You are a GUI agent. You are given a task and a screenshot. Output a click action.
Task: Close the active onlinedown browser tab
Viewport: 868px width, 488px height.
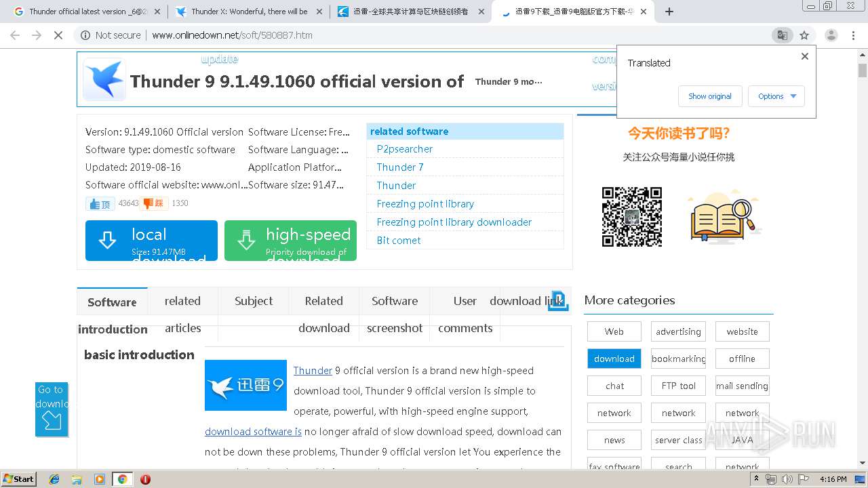click(x=643, y=12)
